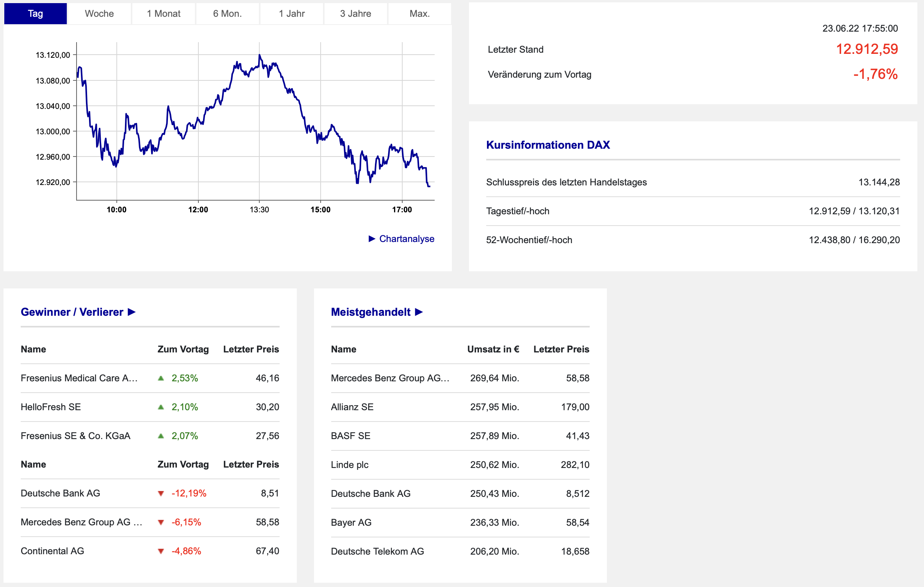Click the green up arrow for Fresenius SE & Co.

161,436
